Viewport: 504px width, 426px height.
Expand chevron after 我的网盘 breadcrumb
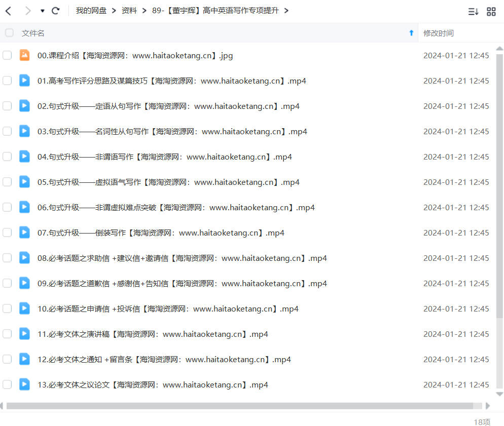pos(114,11)
